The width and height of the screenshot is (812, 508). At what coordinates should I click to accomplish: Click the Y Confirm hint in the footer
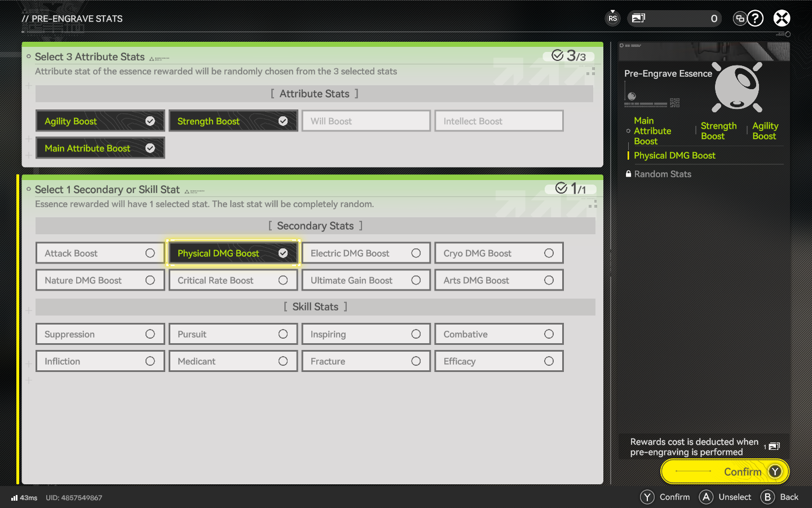[x=665, y=497]
